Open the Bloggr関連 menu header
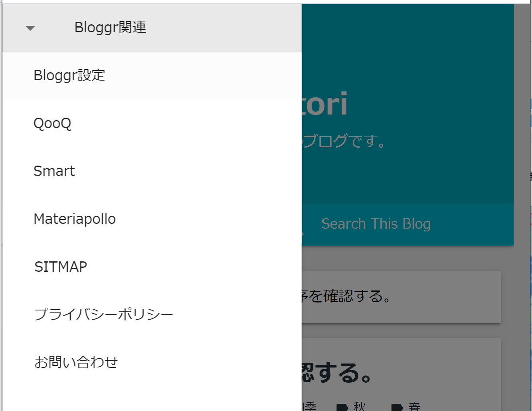Screen dimensions: 532x411 [x=152, y=28]
